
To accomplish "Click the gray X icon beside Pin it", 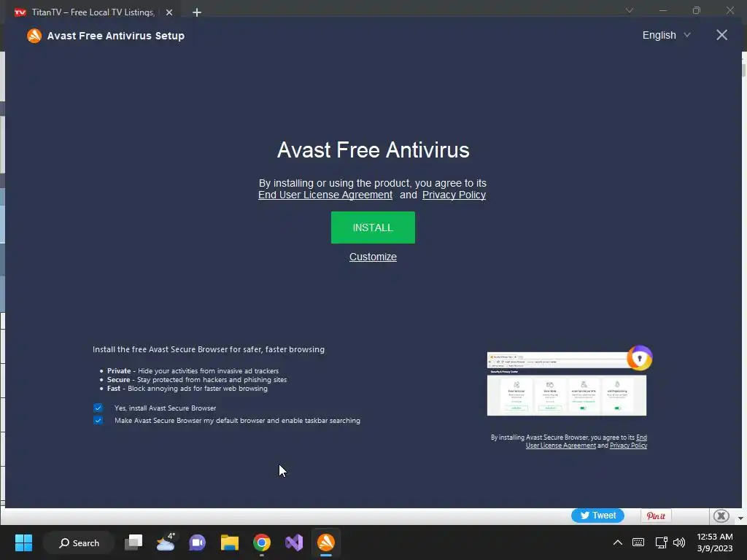I will (x=721, y=516).
